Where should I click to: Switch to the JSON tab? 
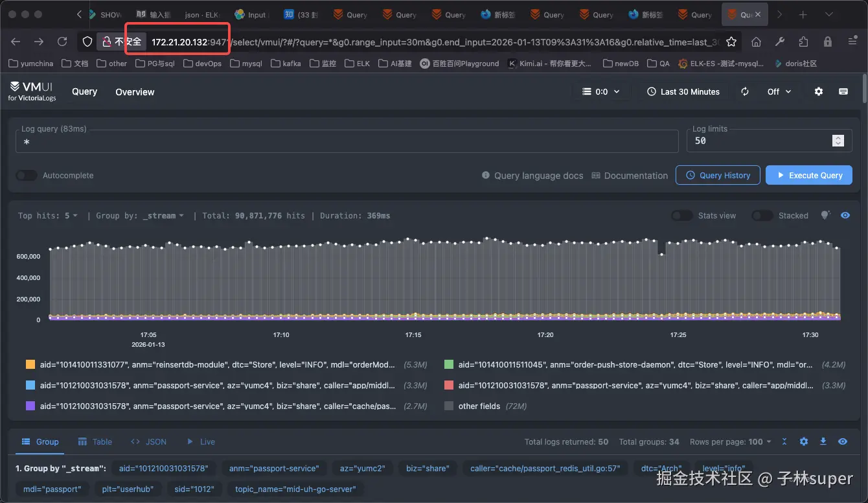[148, 441]
